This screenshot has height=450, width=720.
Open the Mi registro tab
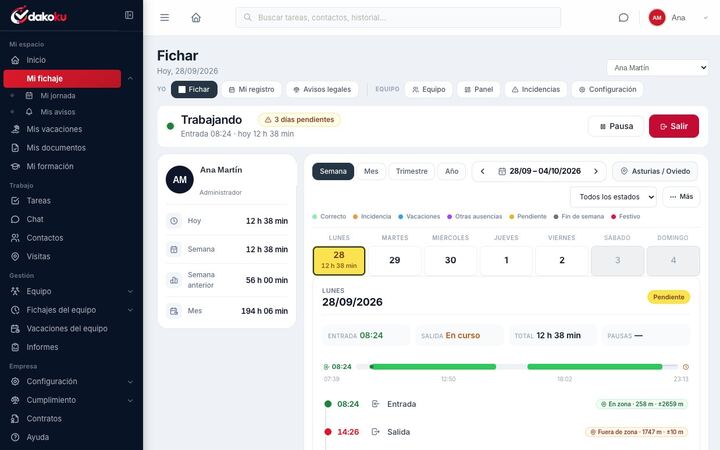[252, 90]
